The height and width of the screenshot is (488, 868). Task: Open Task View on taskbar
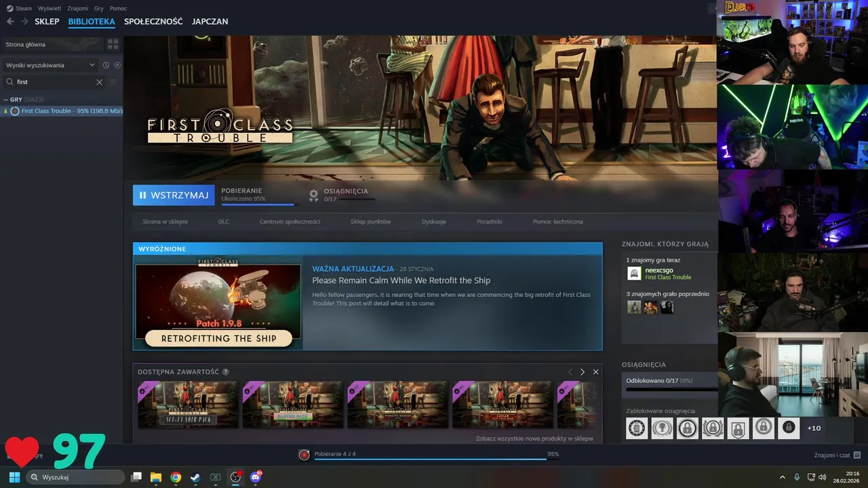[x=136, y=477]
